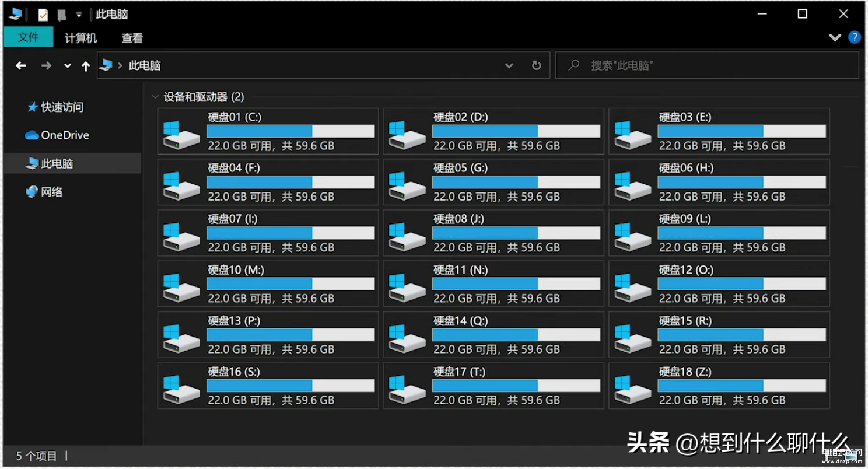The image size is (868, 469).
Task: Open the address bar history dropdown
Action: click(509, 66)
